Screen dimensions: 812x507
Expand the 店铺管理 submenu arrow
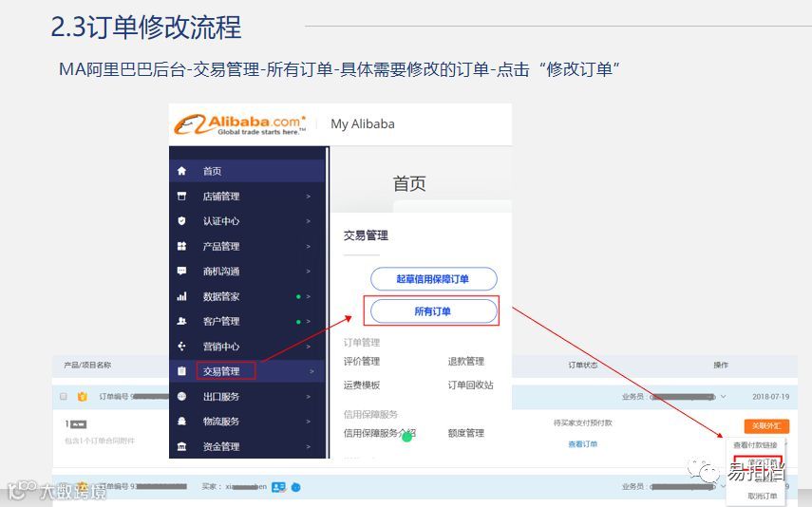(x=308, y=197)
